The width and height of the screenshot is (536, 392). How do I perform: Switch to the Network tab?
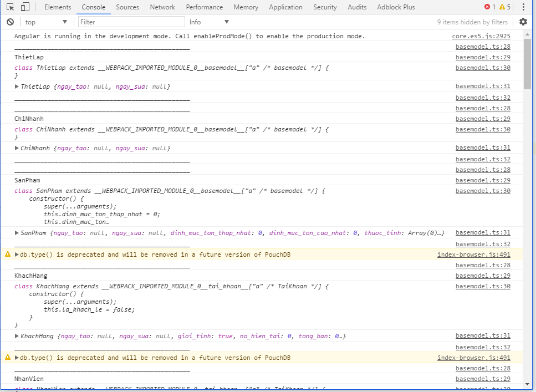click(162, 7)
